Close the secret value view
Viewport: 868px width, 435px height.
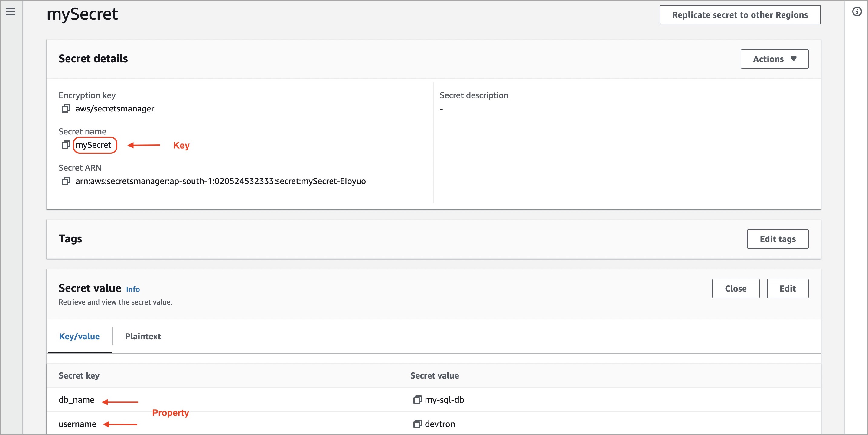pyautogui.click(x=735, y=288)
